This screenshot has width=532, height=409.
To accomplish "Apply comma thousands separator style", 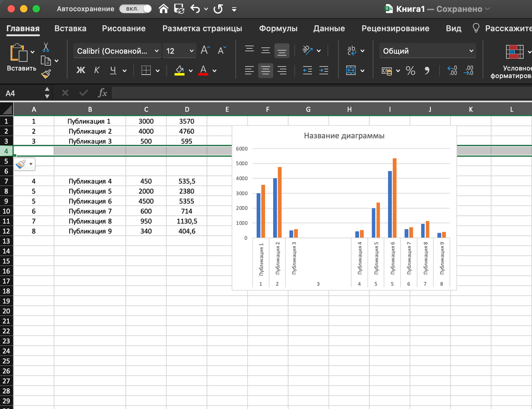I will click(x=427, y=70).
